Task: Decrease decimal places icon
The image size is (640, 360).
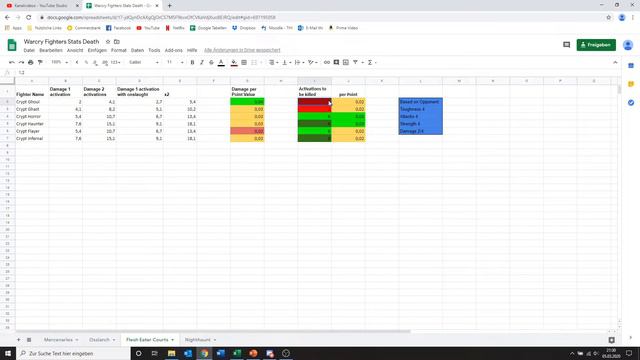Action: pos(95,62)
